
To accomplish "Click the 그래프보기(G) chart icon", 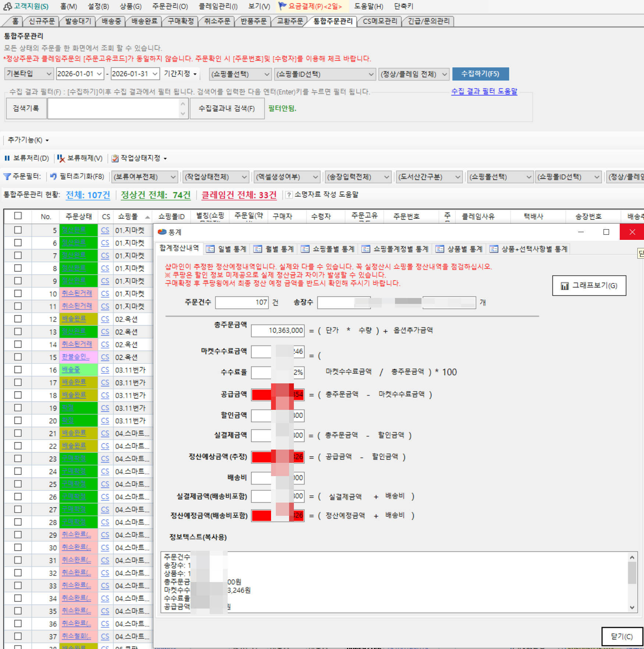I will pos(564,286).
